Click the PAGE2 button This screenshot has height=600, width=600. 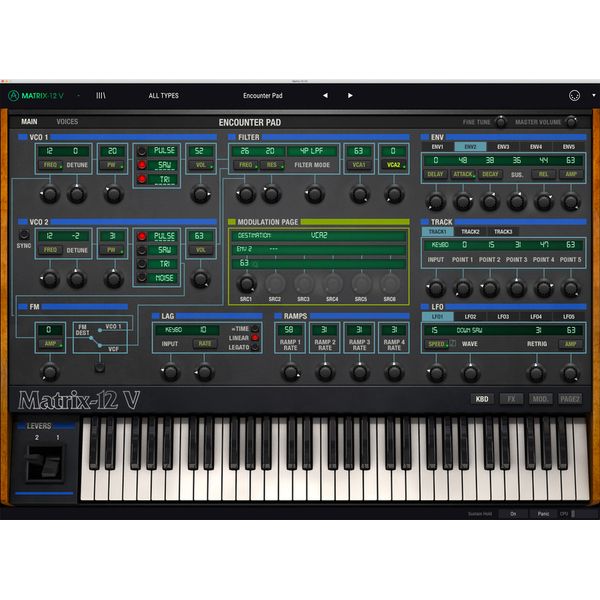570,399
